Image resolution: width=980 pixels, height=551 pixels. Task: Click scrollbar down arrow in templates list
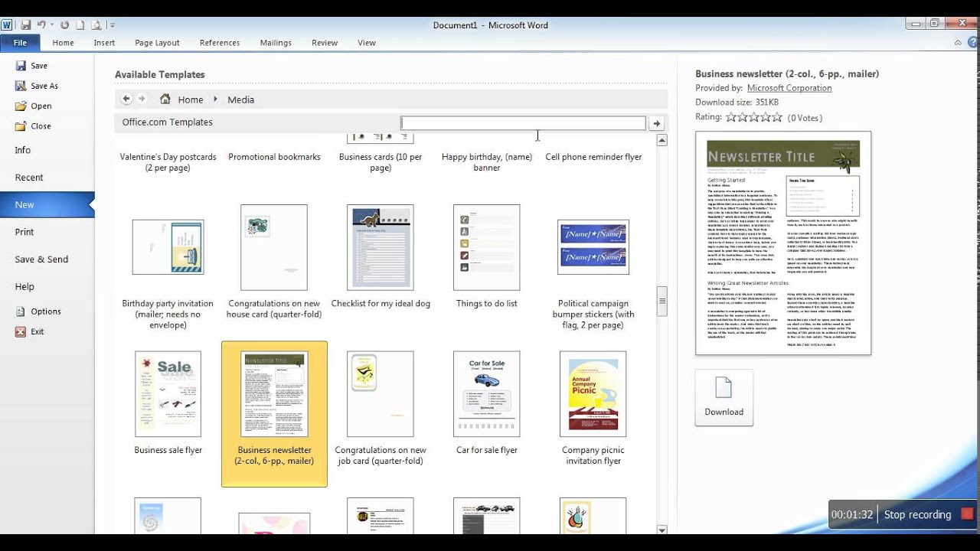point(662,530)
